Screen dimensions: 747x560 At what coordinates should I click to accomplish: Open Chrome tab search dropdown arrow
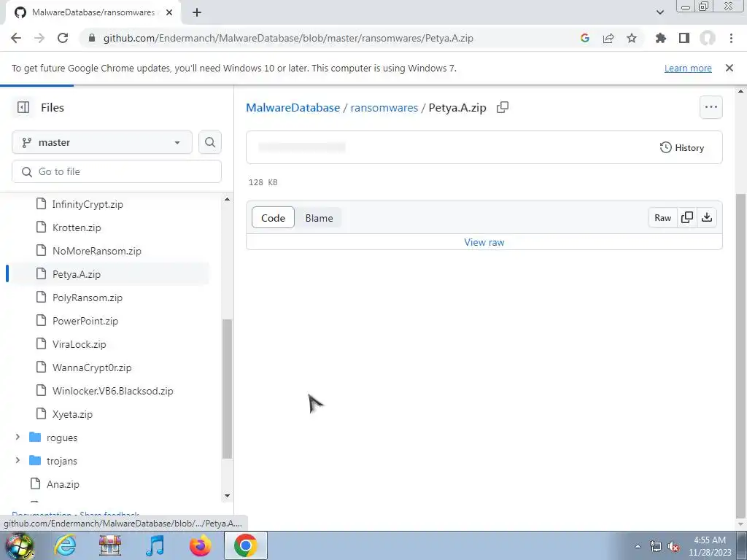click(x=659, y=12)
